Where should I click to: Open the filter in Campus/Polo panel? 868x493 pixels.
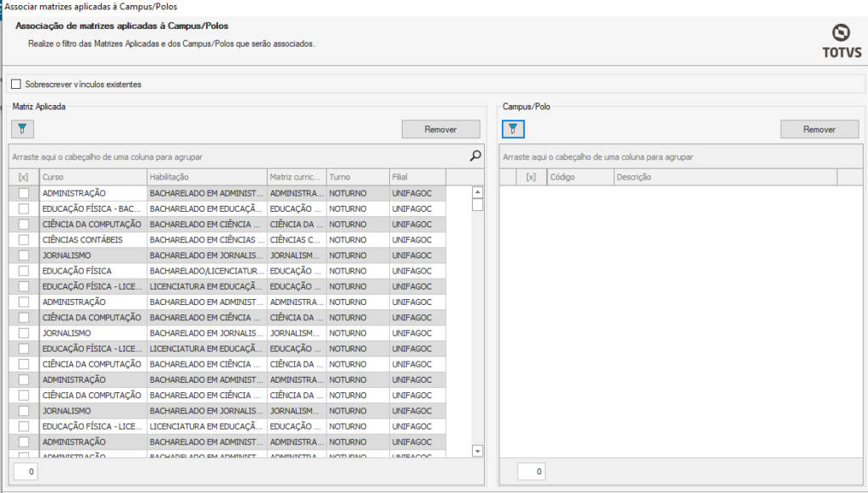512,130
